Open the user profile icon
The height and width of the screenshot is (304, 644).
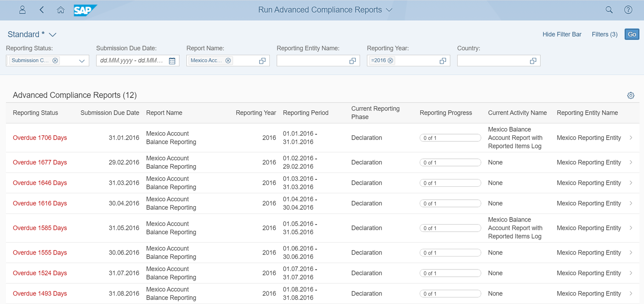22,10
